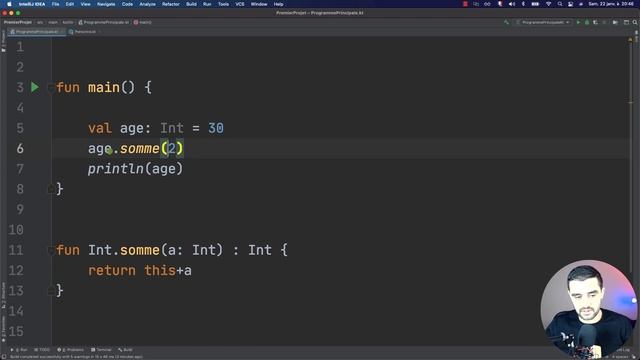This screenshot has width=640, height=360.
Task: Open the Build tool window
Action: 125,350
